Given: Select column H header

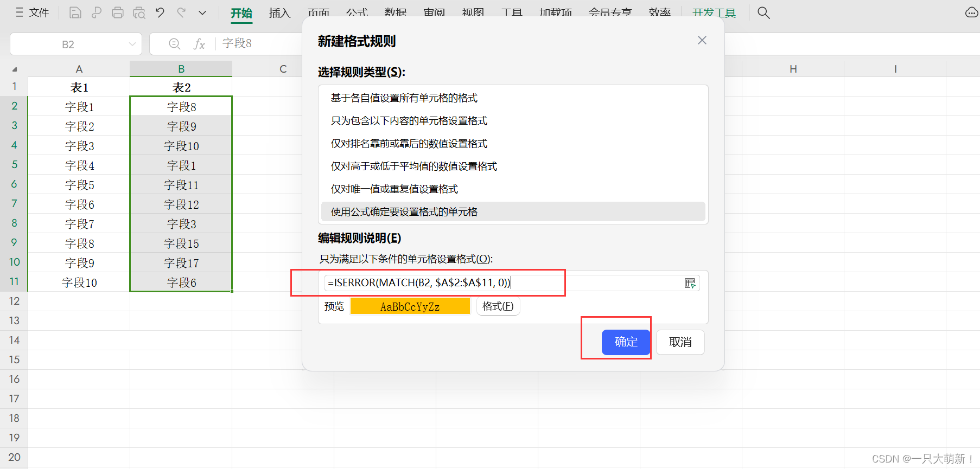Looking at the screenshot, I should (x=793, y=69).
